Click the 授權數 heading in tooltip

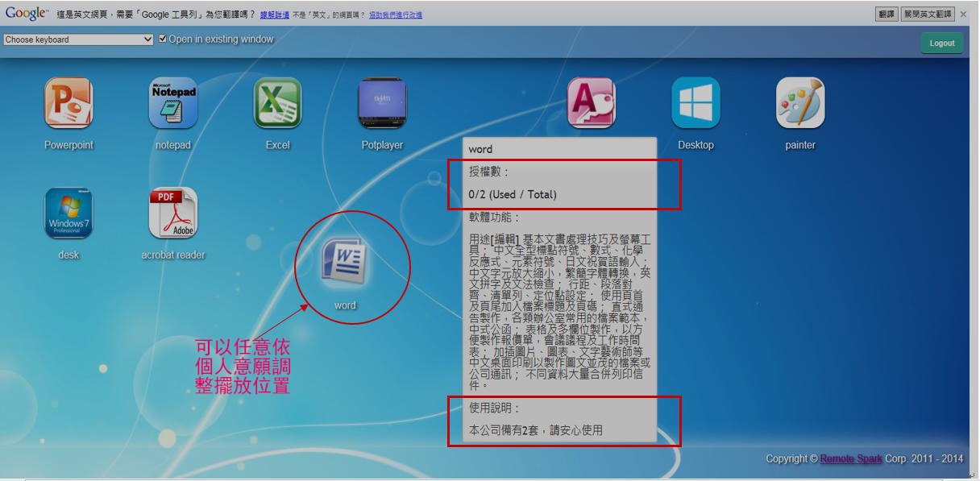pos(490,172)
